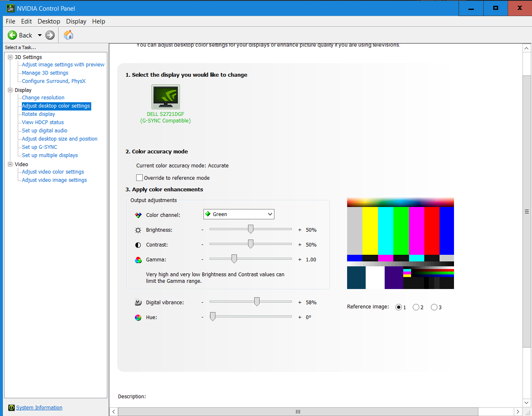
Task: Select reference image 3 radio button
Action: tap(434, 307)
